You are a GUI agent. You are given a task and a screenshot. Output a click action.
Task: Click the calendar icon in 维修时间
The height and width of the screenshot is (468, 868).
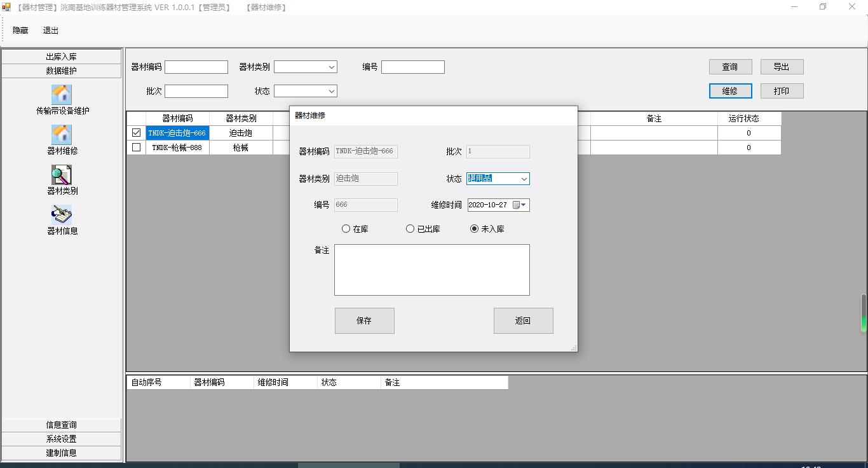(517, 205)
